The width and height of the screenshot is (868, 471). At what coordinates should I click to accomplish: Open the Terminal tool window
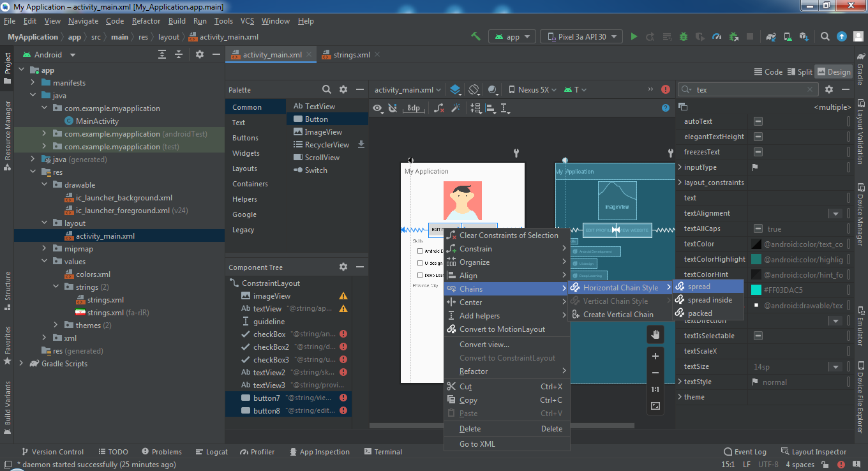383,452
